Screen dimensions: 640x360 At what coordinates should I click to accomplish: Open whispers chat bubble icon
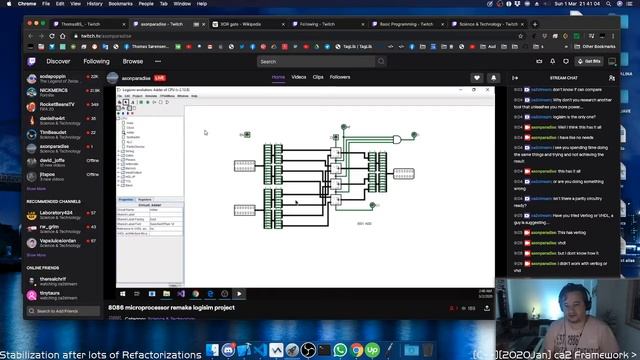click(x=566, y=61)
